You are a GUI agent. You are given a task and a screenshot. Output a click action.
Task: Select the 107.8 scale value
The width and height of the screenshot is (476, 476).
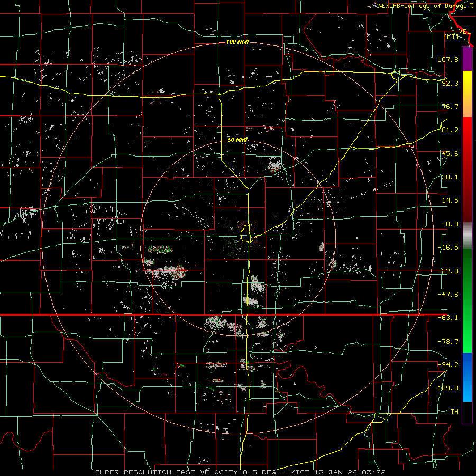pos(448,59)
